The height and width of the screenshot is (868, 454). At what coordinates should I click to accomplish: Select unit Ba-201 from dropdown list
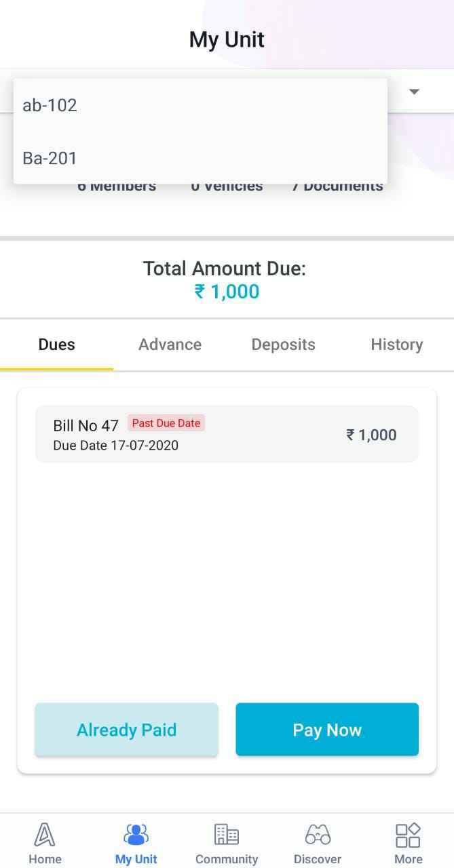[200, 158]
